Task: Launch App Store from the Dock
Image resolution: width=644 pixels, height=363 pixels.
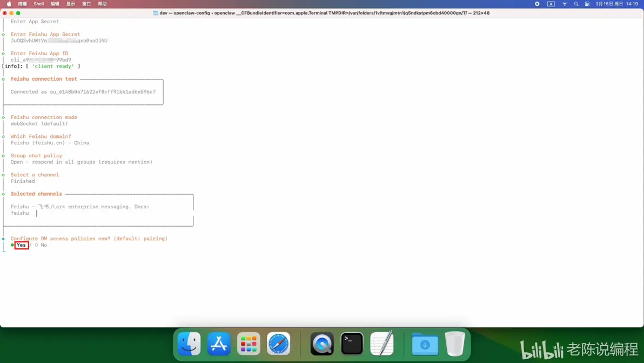Action: (219, 344)
